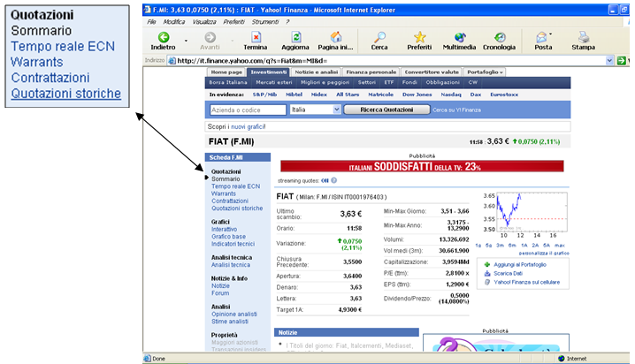
Task: Click the Cronologia history icon
Action: pos(501,37)
